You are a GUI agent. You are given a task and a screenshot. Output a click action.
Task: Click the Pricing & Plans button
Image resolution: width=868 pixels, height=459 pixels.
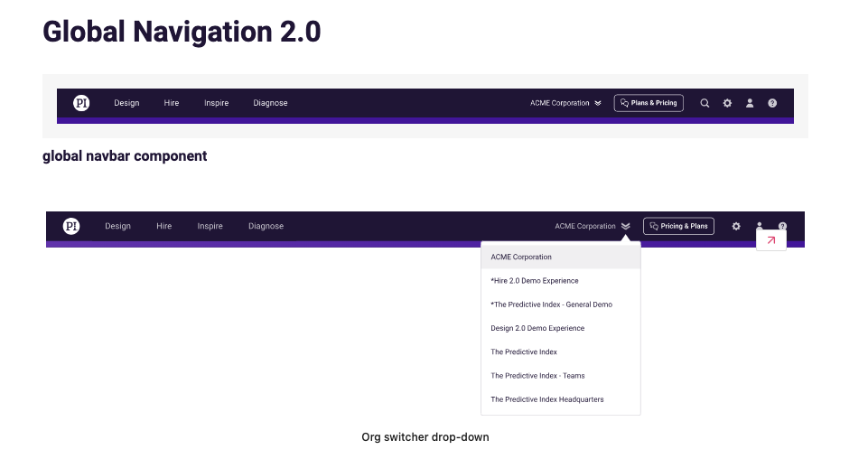[678, 226]
